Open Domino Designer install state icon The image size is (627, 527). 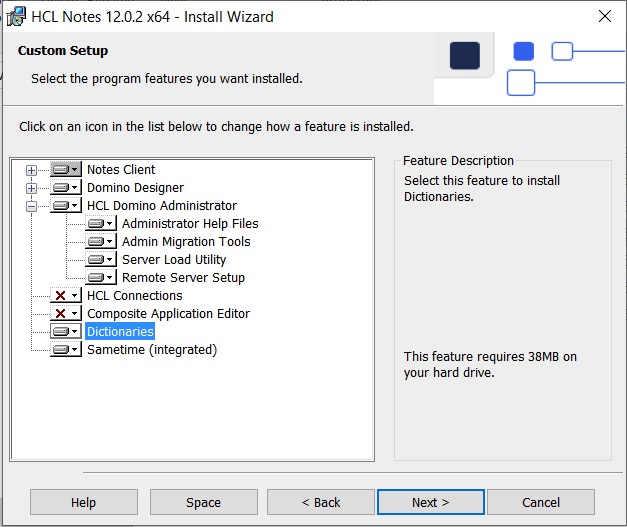pos(65,188)
